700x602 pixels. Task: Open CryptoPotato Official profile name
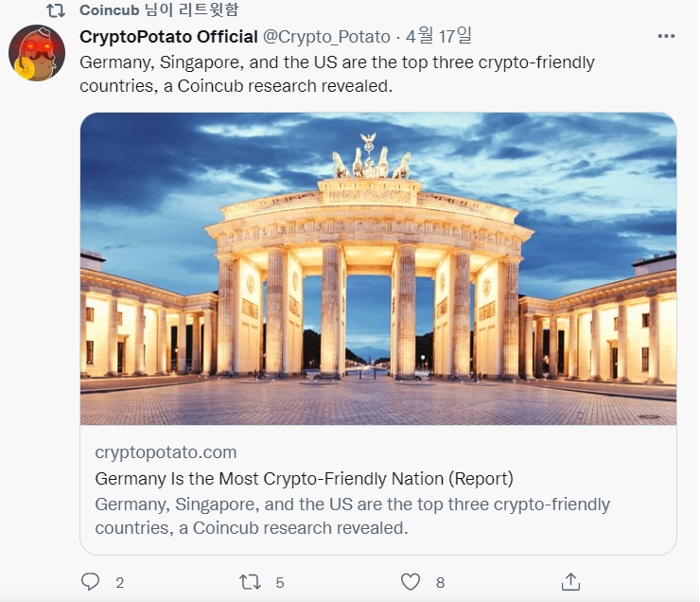[x=168, y=37]
